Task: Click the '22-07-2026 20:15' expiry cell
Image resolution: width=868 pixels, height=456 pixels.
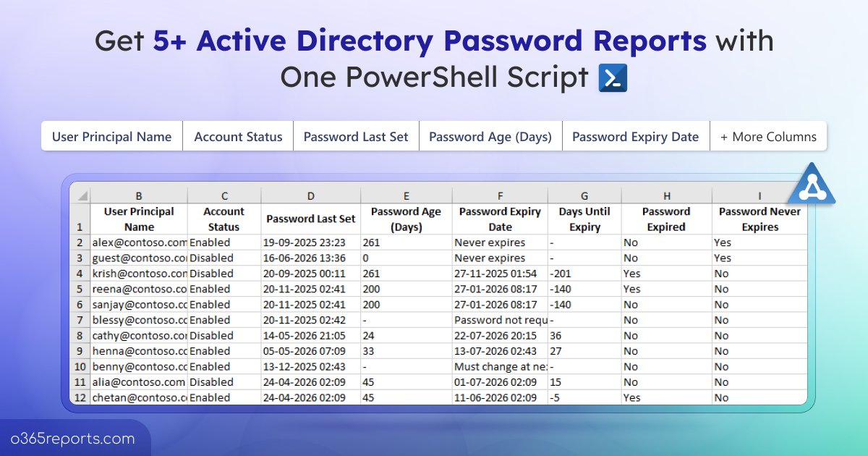Action: click(500, 335)
